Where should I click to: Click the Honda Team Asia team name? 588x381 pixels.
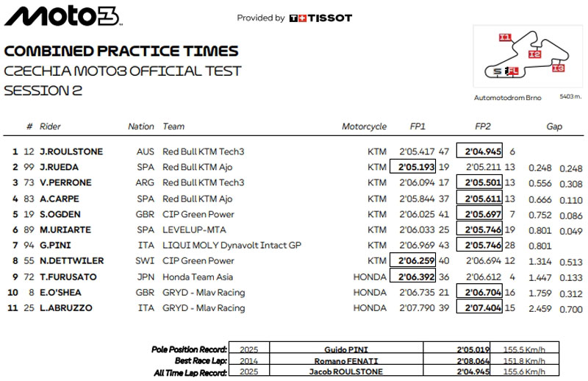click(x=194, y=277)
